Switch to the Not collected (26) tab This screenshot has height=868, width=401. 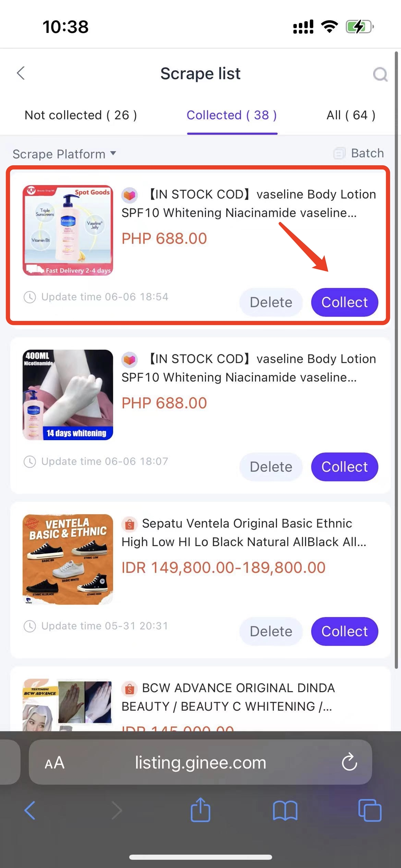(81, 115)
